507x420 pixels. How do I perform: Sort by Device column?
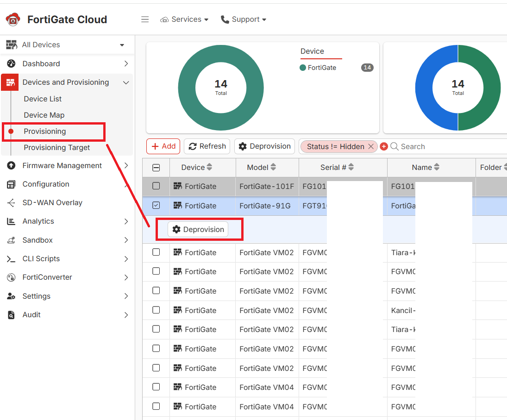pos(197,167)
